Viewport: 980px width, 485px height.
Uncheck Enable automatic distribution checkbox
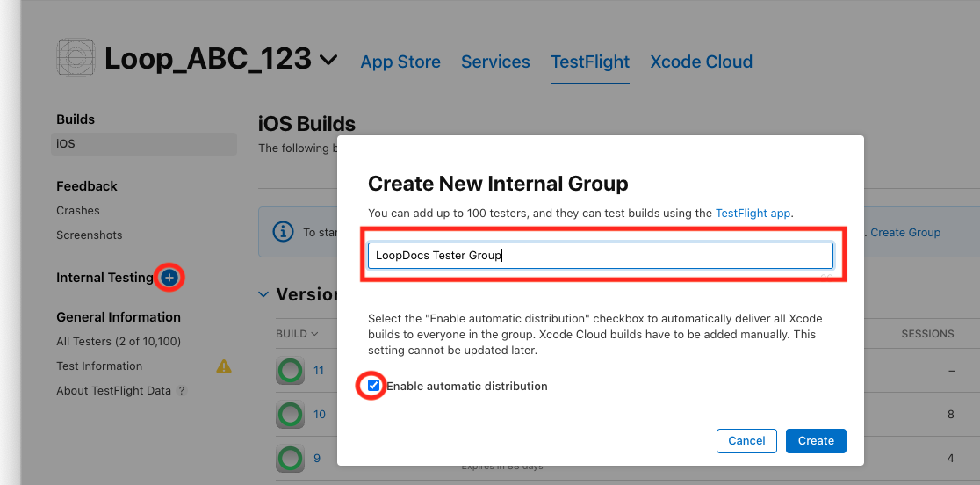coord(374,386)
